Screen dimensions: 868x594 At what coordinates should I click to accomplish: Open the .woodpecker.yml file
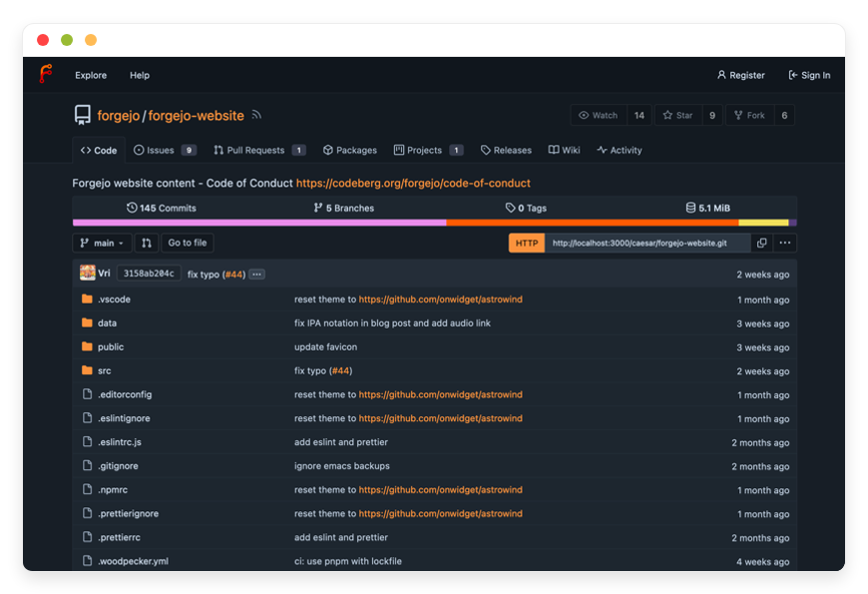click(x=134, y=561)
